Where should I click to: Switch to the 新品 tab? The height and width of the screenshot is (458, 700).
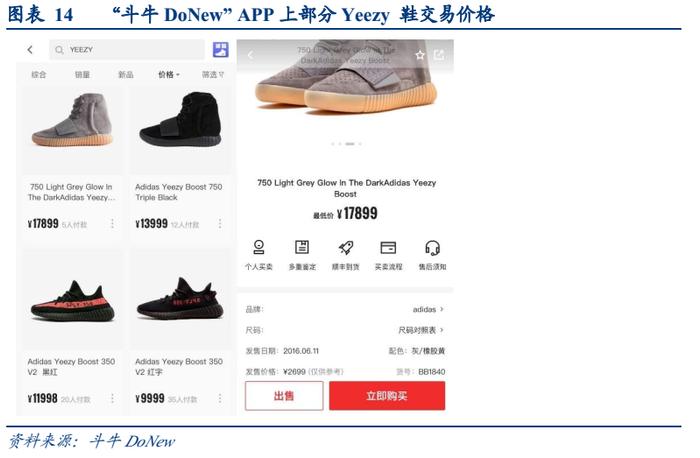coord(125,75)
